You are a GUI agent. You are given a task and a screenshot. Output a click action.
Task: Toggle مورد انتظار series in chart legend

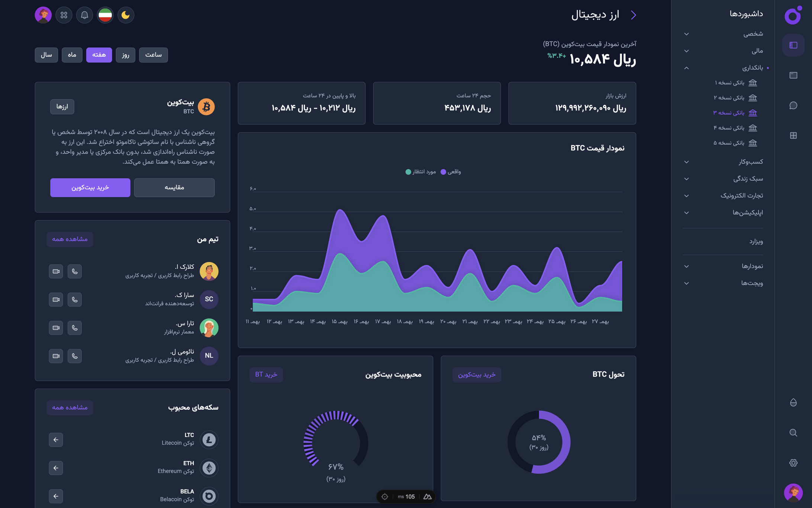pos(420,172)
